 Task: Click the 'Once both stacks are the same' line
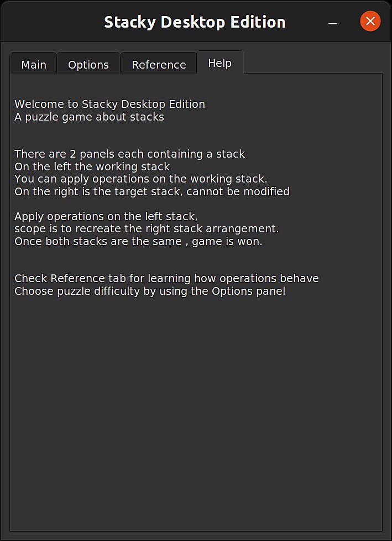coord(138,241)
